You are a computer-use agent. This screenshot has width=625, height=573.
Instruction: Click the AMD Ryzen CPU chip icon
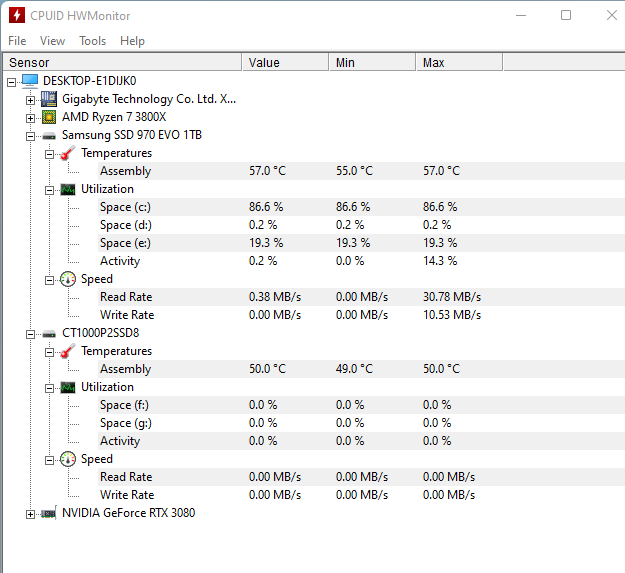[x=49, y=117]
